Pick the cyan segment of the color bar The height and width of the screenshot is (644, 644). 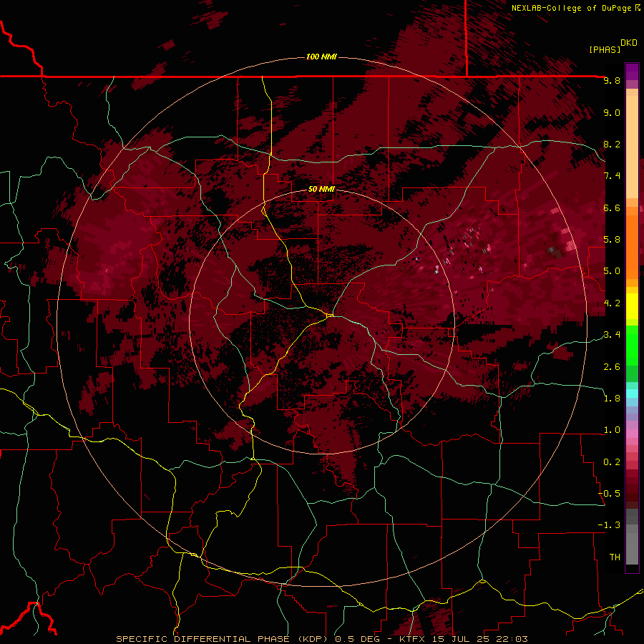(x=632, y=394)
